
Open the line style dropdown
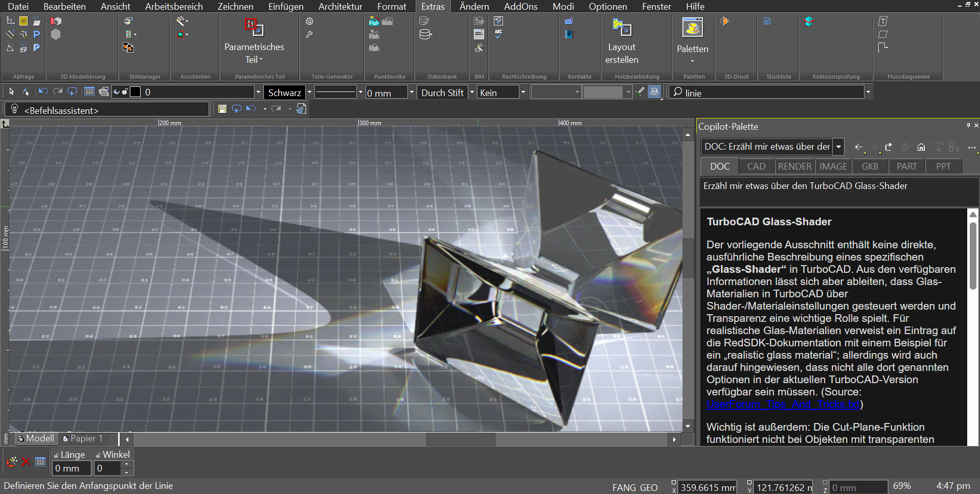pos(360,92)
